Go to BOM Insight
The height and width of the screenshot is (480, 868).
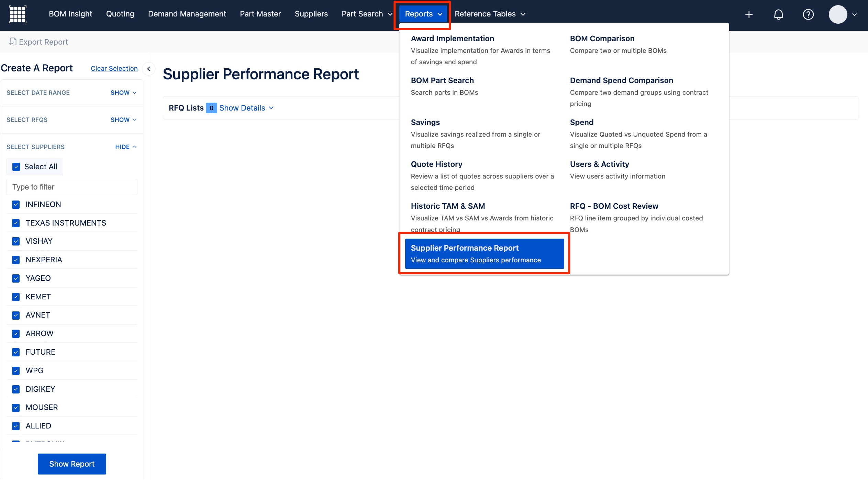pos(70,14)
